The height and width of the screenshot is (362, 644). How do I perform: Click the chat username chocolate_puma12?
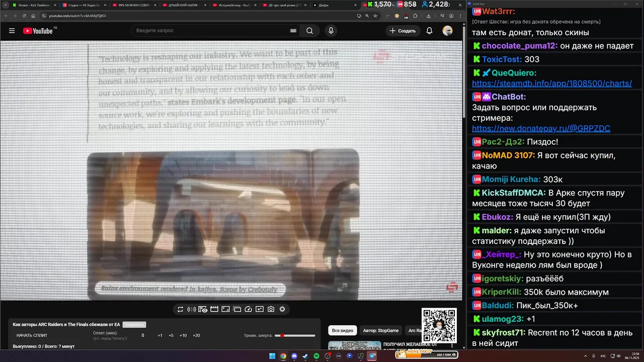click(519, 46)
